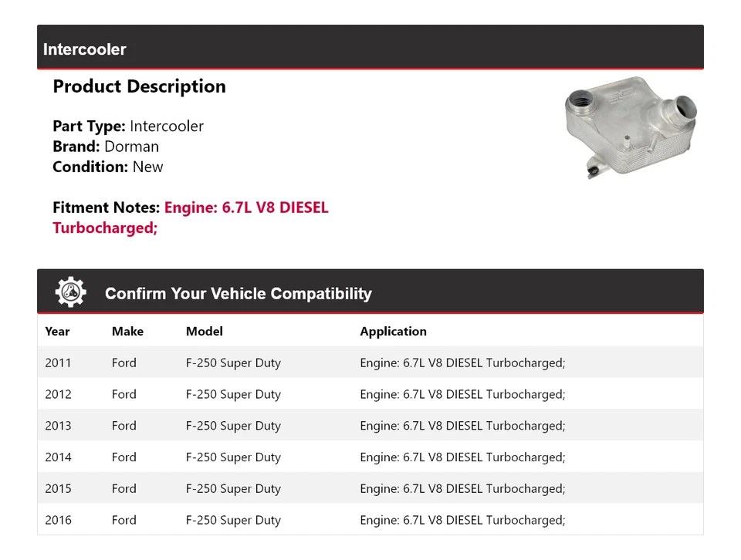
Task: Select the Year column header
Action: [x=57, y=332]
